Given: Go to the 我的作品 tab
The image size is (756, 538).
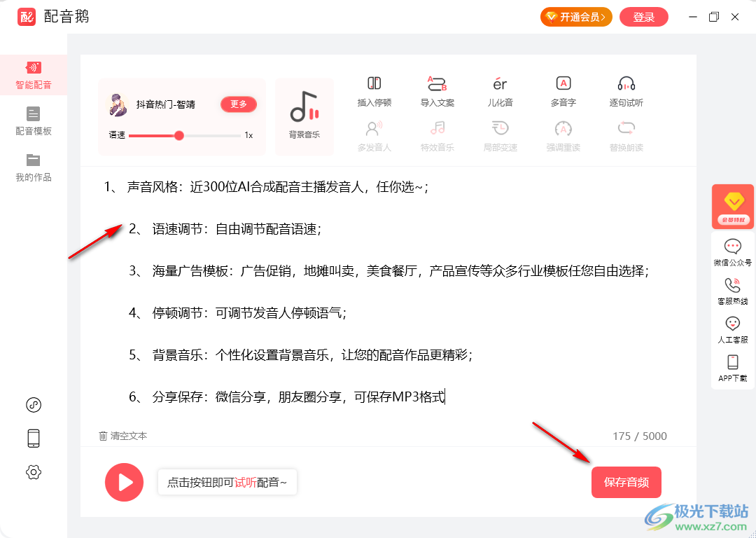Looking at the screenshot, I should (x=34, y=167).
